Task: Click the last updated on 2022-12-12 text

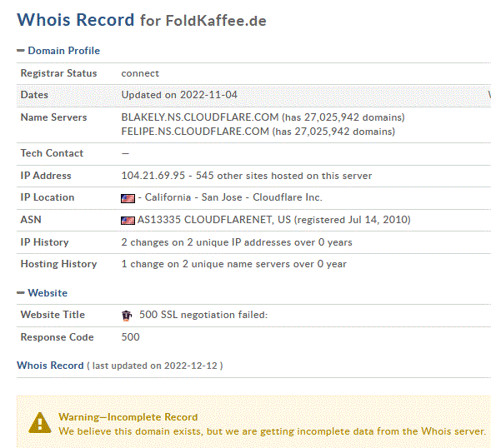Action: click(x=155, y=366)
